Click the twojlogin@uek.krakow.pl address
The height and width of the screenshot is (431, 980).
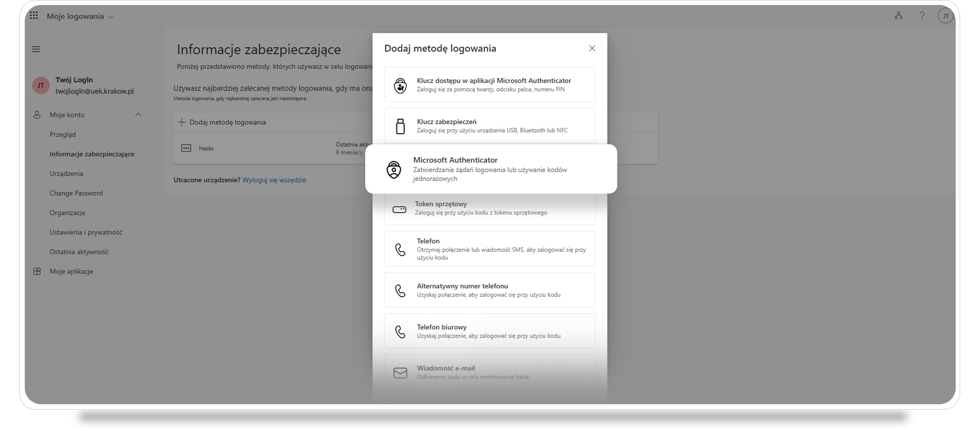coord(95,91)
